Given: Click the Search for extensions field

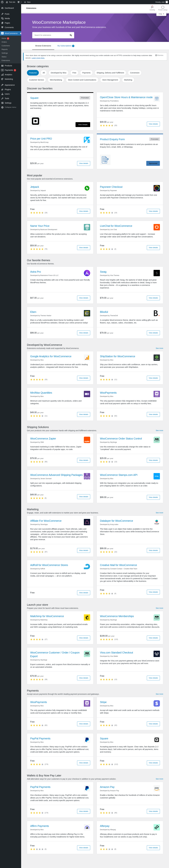Looking at the screenshot, I should [x=51, y=35].
